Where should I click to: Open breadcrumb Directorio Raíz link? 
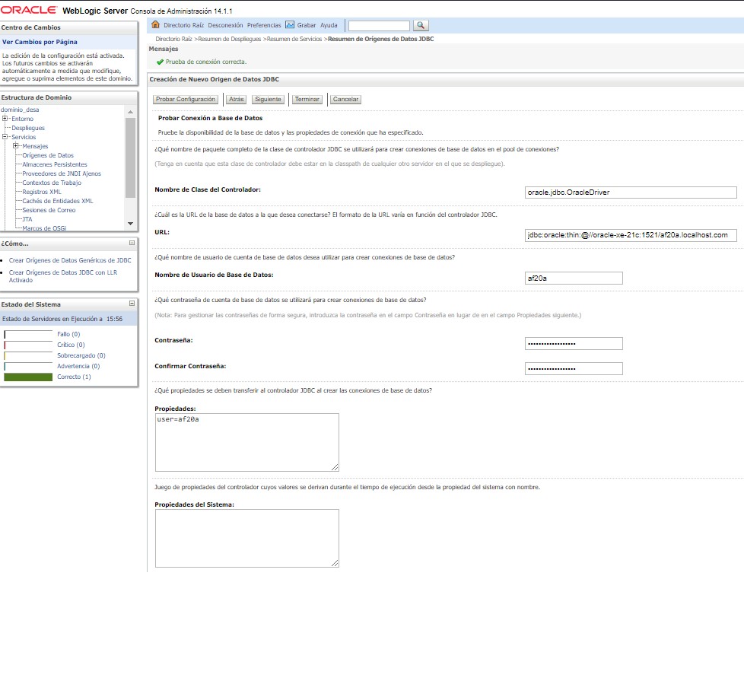[173, 39]
